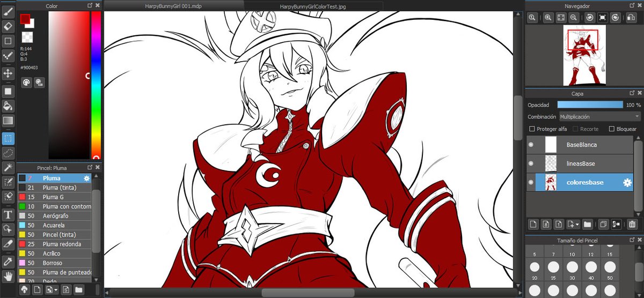Open Combinación blend mode dropdown
Viewport: 644px width, 298px height.
(599, 116)
